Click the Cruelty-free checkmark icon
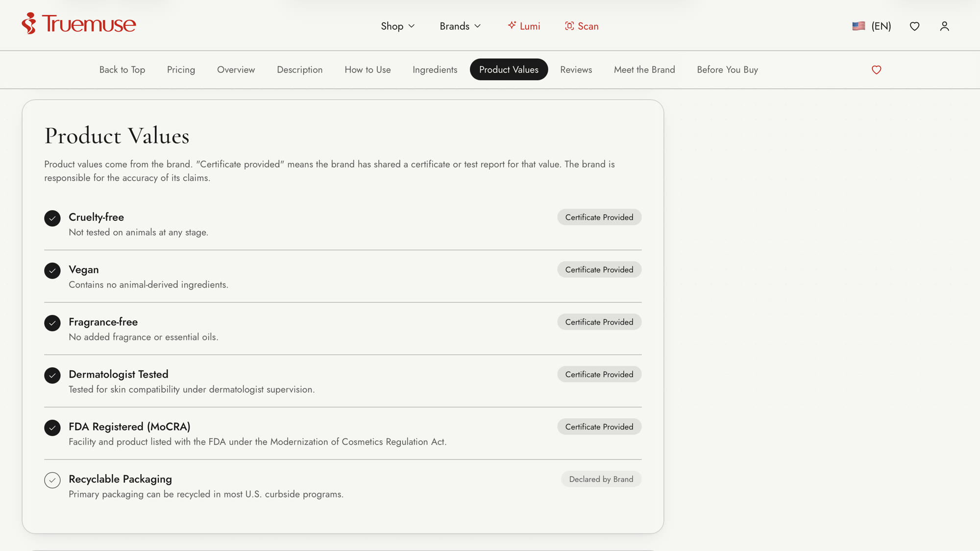 [x=52, y=218]
